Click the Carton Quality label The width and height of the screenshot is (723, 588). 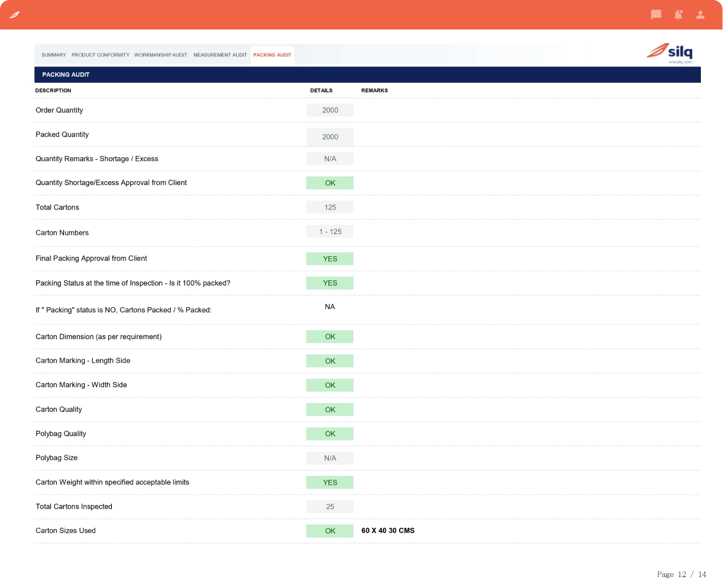click(x=58, y=409)
